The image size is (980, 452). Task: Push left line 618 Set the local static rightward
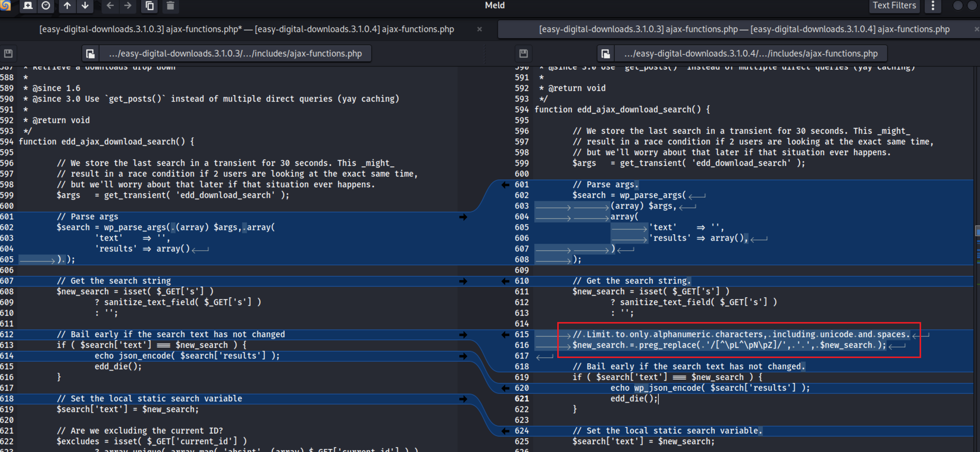click(x=463, y=399)
